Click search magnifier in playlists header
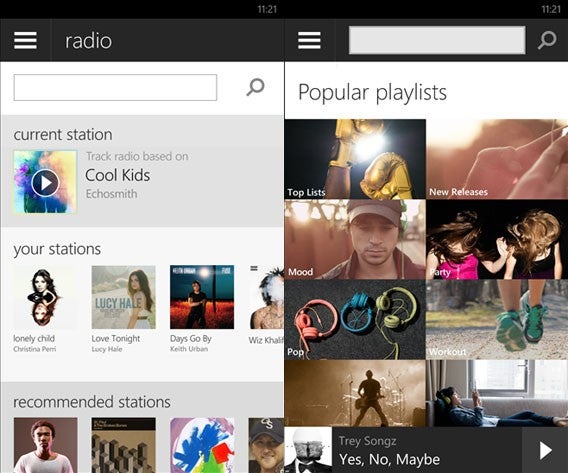This screenshot has height=473, width=568. pyautogui.click(x=547, y=40)
